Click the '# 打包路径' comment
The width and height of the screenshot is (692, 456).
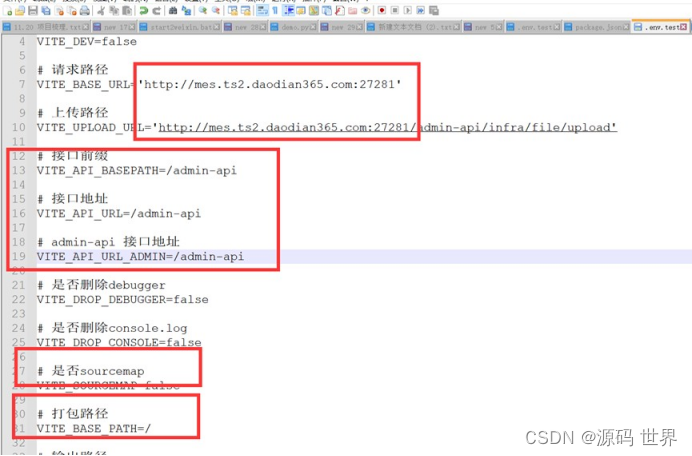pos(73,414)
